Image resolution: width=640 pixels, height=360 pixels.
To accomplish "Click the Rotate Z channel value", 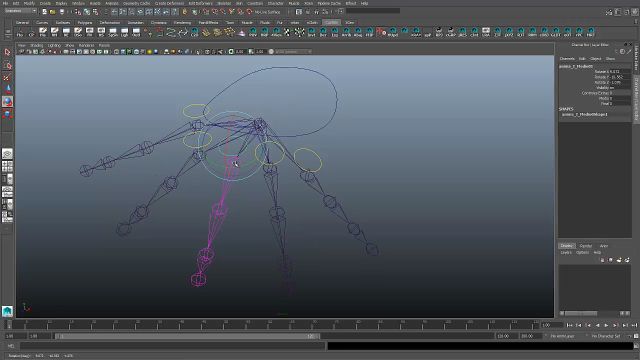I will (620, 82).
